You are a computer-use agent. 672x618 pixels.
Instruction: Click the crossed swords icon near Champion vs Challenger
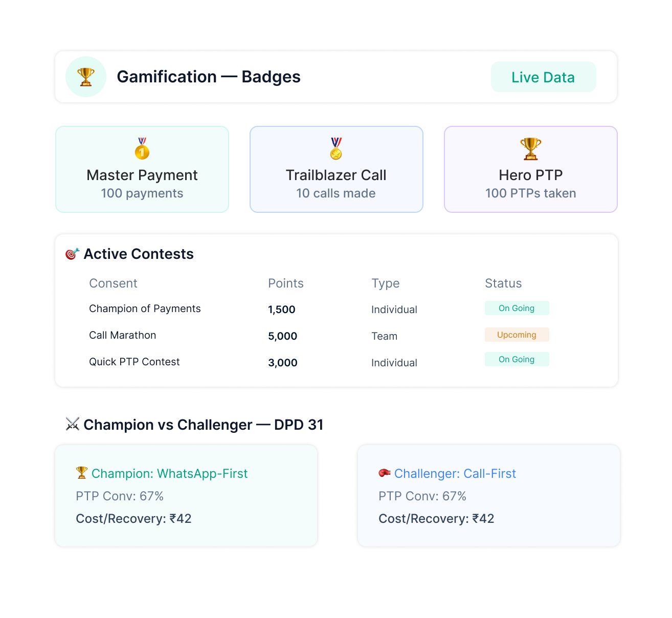point(73,424)
